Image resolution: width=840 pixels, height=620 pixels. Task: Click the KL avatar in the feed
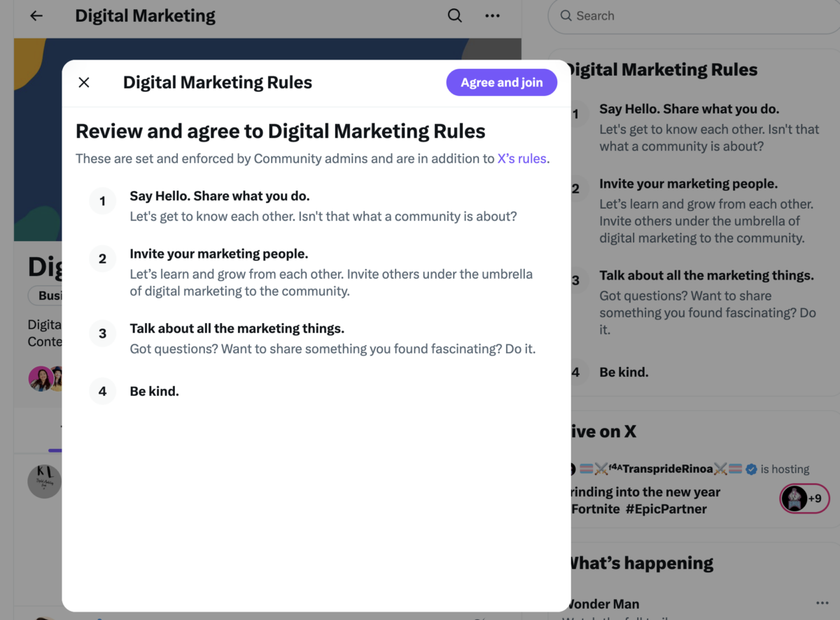tap(44, 481)
